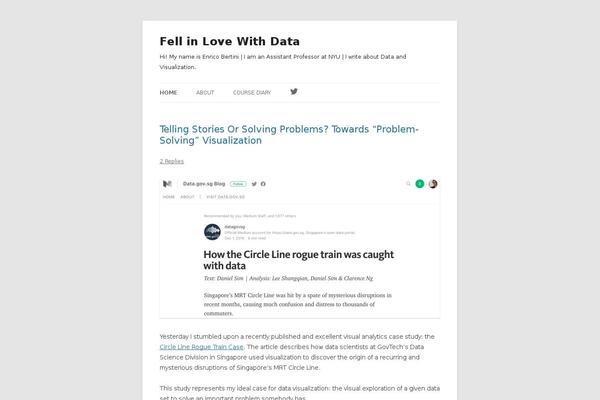
Task: Click the Data.gov.sg Blog title in the image
Action: pyautogui.click(x=204, y=184)
